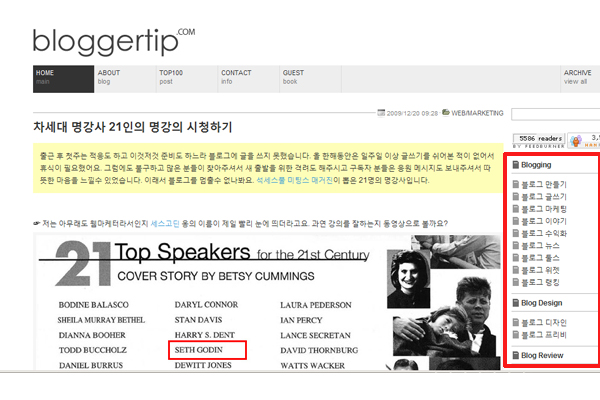Click the name SETH GODIN in the image

[199, 350]
